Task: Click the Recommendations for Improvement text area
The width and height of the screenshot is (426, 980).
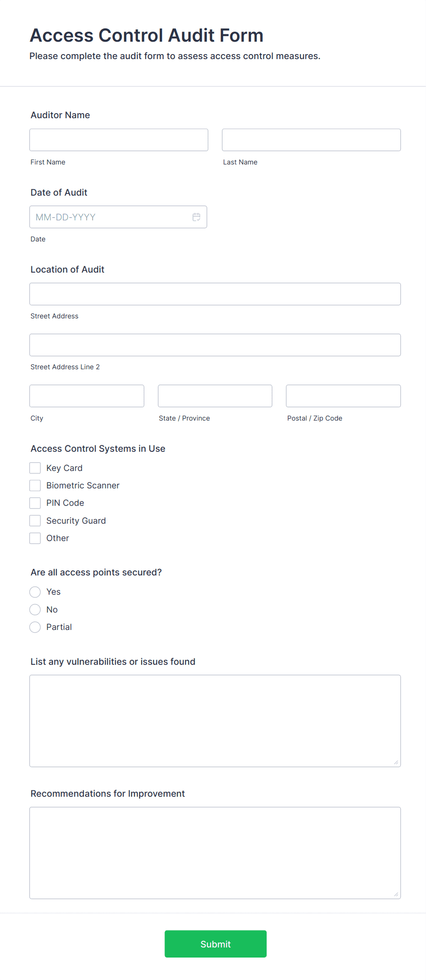Action: click(215, 853)
